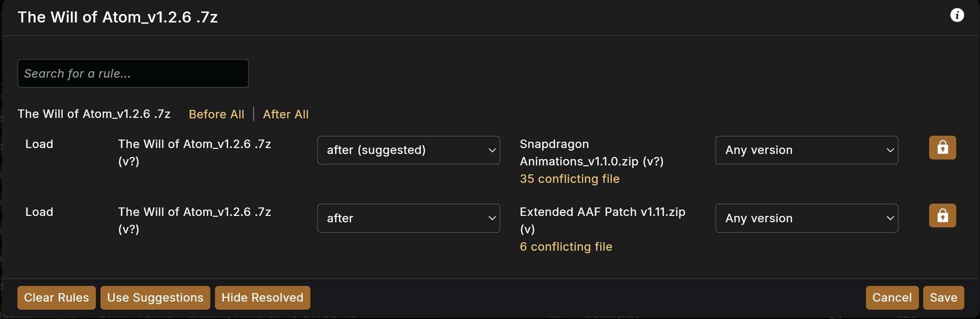Expand the Any version dropdown for Snapdragon Animations

pos(807,150)
